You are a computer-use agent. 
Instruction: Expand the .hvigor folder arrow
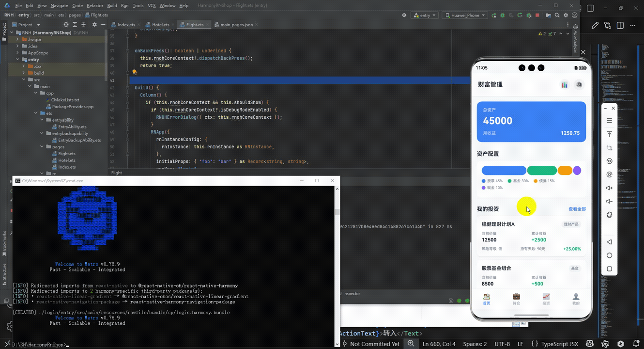coord(17,39)
